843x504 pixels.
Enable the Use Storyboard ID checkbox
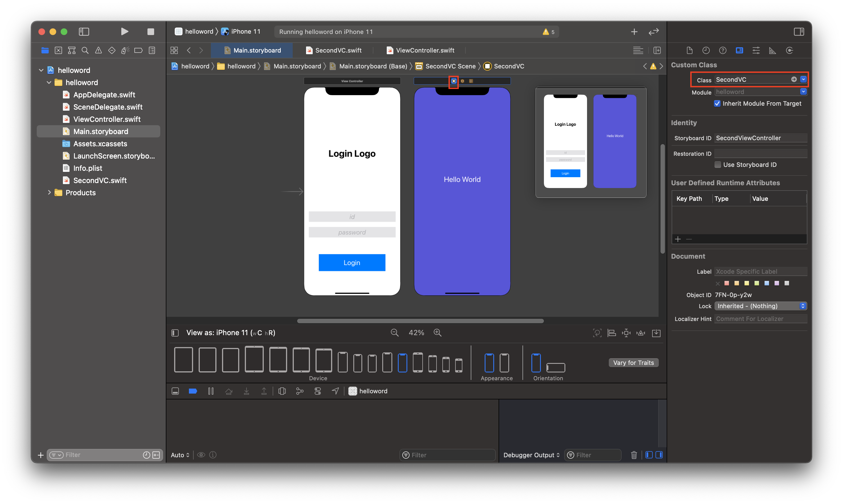718,165
